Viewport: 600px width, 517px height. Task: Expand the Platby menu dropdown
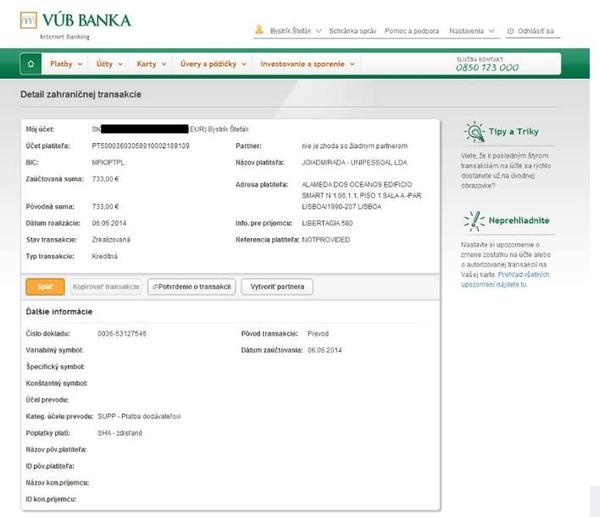(66, 64)
